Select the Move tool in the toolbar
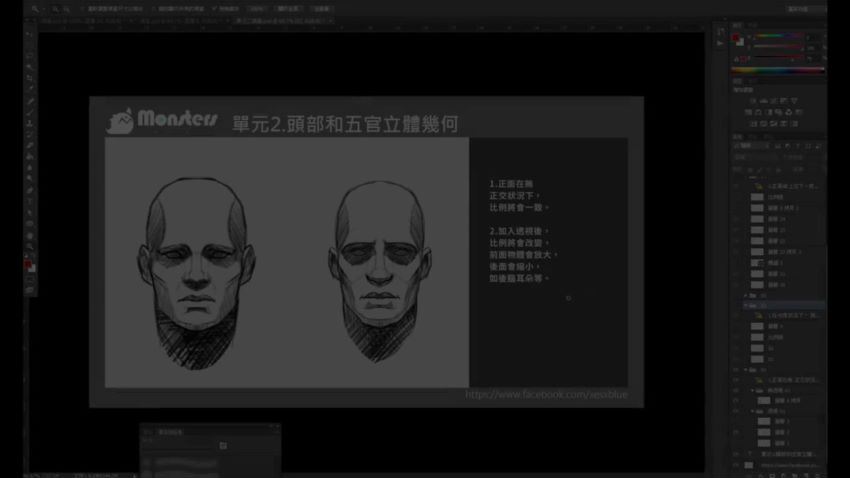Screen dimensions: 850x478 [x=30, y=34]
